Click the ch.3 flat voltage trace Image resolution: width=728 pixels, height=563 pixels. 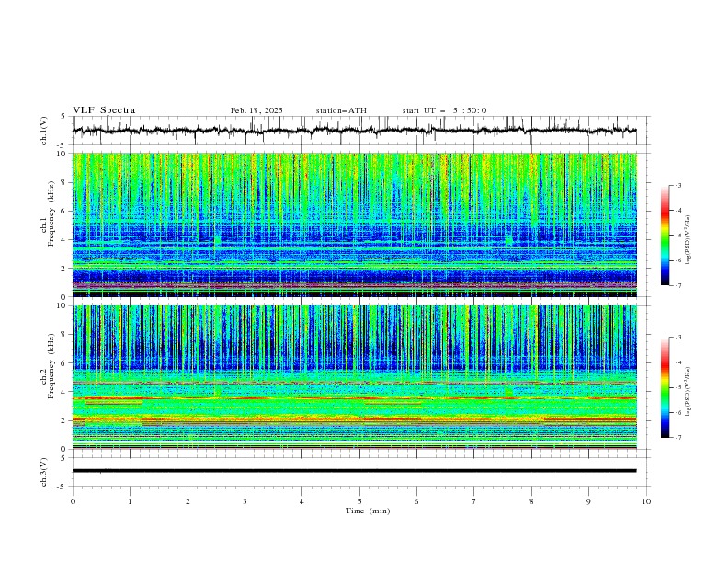click(354, 471)
